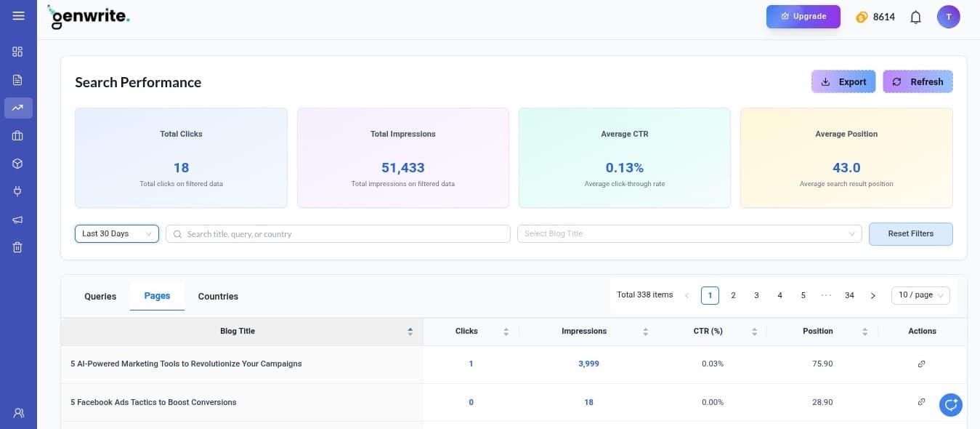980x429 pixels.
Task: Open the megaphone icon in sidebar
Action: pos(18,220)
